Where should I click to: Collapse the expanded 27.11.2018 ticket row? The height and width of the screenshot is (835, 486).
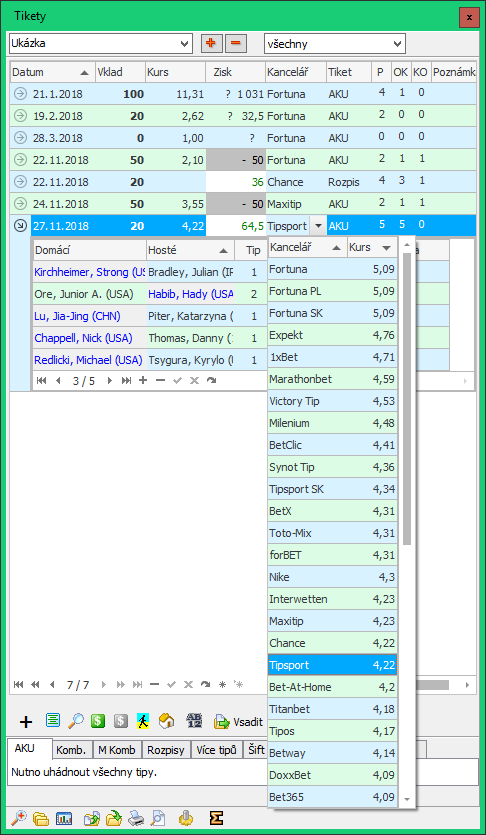pos(20,226)
